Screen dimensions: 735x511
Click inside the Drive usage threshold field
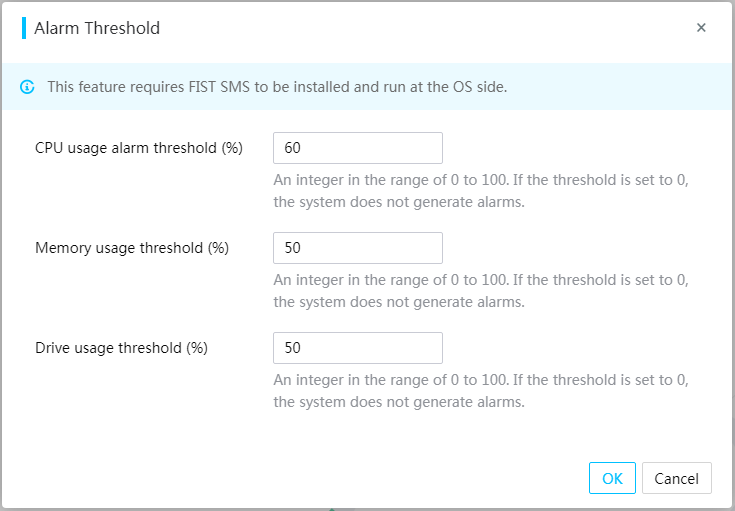coord(358,348)
